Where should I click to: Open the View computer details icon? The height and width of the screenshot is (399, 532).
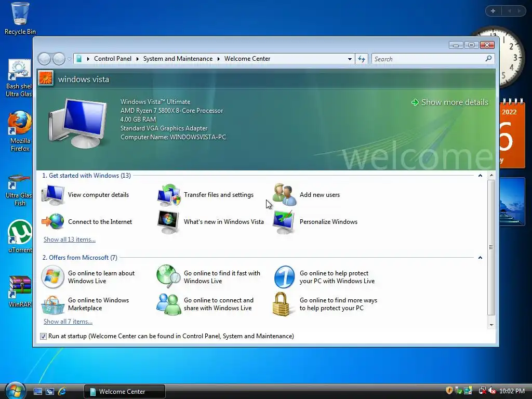point(52,195)
